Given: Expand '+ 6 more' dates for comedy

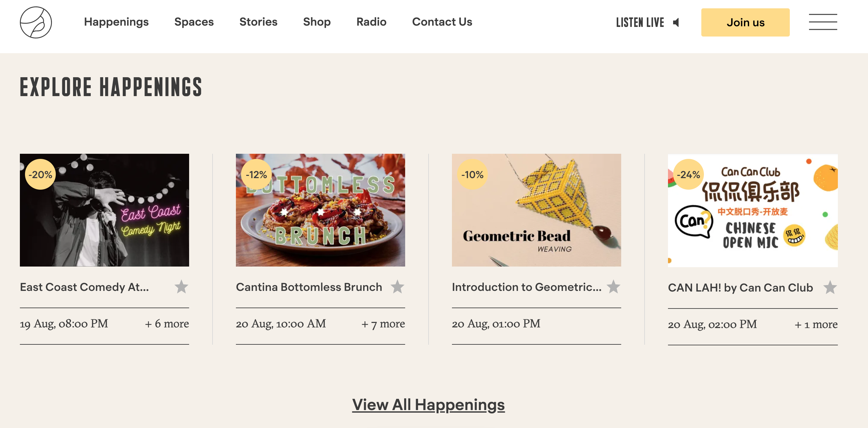Looking at the screenshot, I should click(167, 324).
